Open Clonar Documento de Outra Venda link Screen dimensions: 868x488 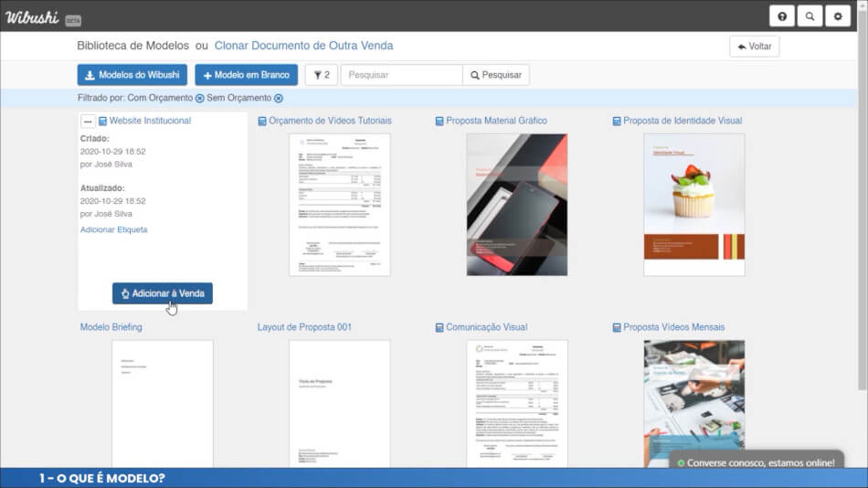(303, 46)
